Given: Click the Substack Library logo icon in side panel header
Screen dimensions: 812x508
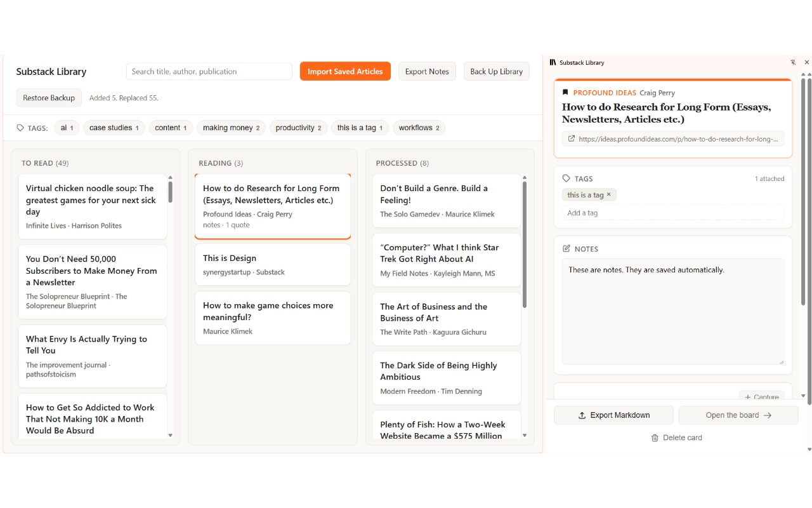Looking at the screenshot, I should [553, 62].
